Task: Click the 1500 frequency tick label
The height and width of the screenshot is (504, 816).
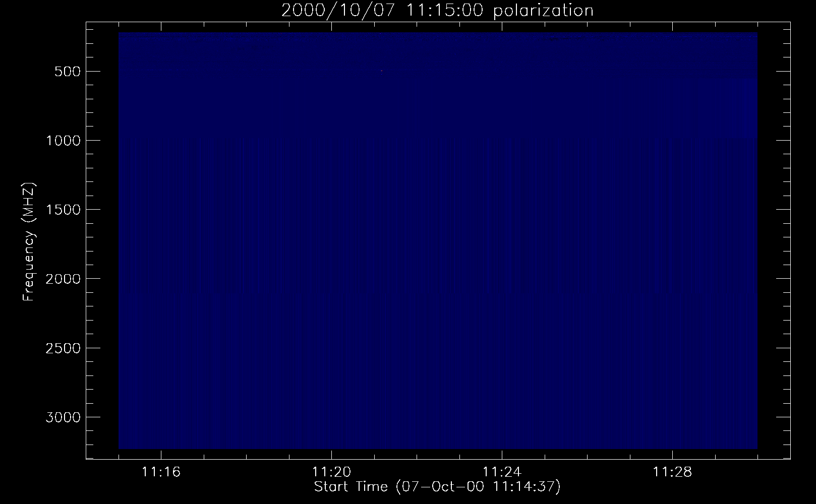Action: click(x=63, y=210)
